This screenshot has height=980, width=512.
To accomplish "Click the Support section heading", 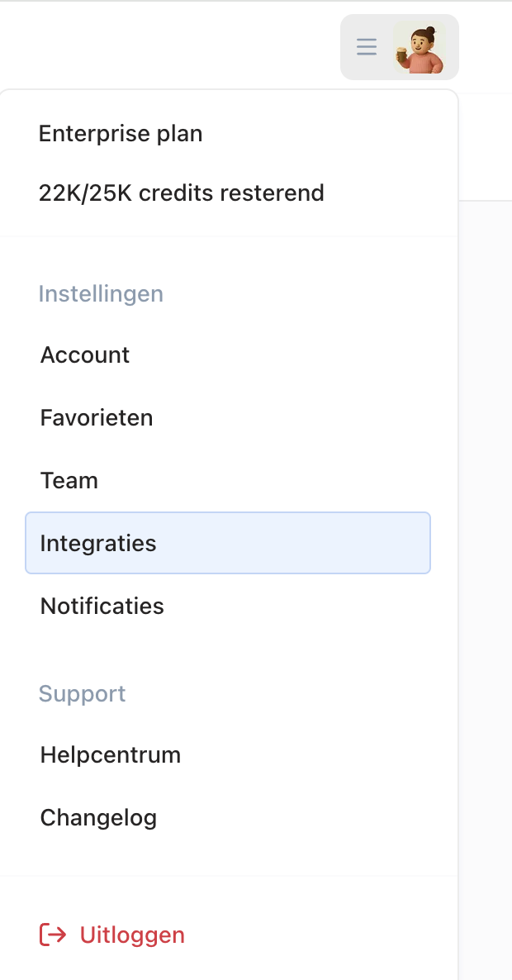I will [x=82, y=694].
